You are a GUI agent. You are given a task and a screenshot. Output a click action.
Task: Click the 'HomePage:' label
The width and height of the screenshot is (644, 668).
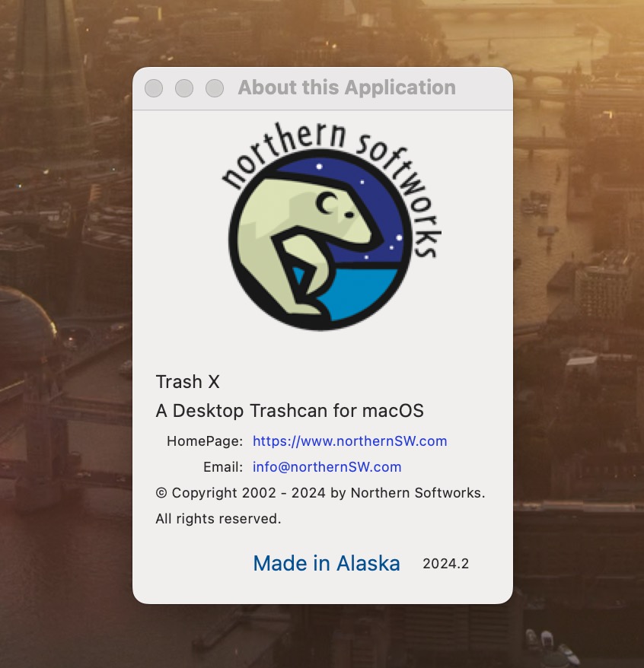(x=205, y=441)
